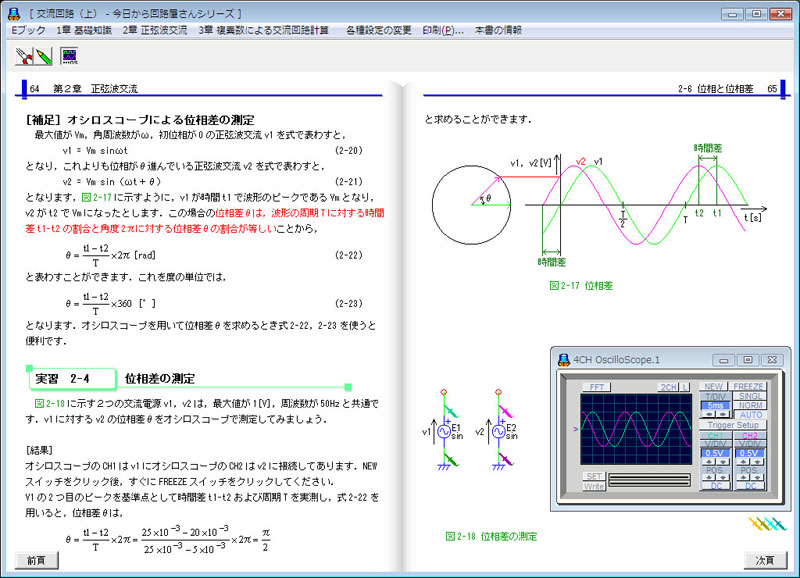Click the teal probe clipped above E1

click(x=451, y=411)
